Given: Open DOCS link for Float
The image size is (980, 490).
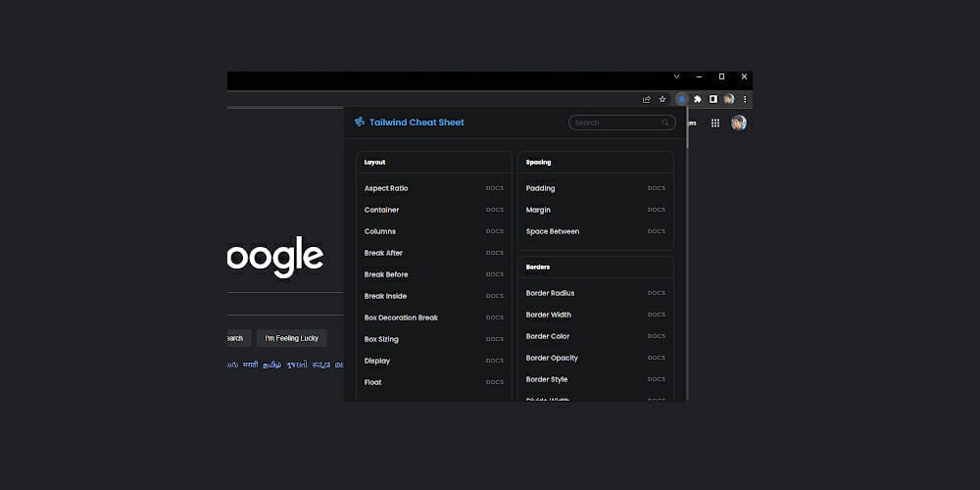Looking at the screenshot, I should pyautogui.click(x=494, y=382).
